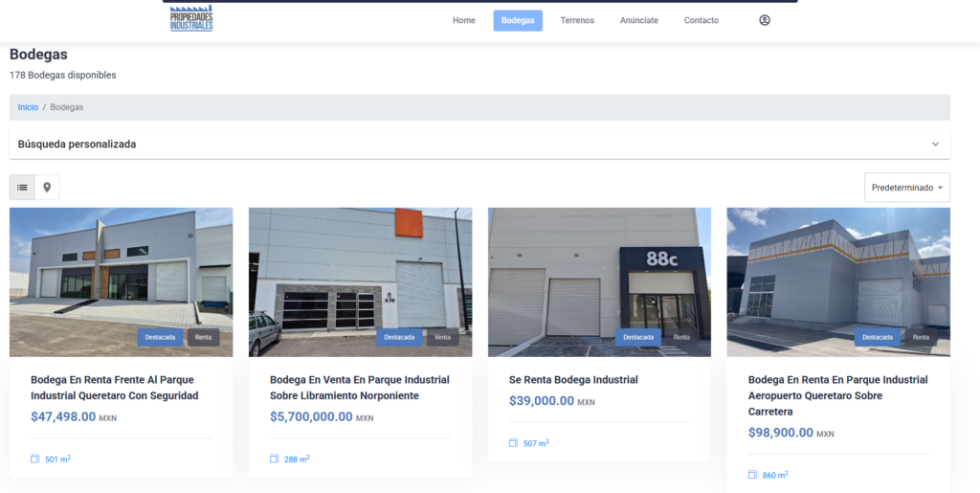This screenshot has height=493, width=980.
Task: Click Destacada badge on the 88c photo
Action: point(638,337)
